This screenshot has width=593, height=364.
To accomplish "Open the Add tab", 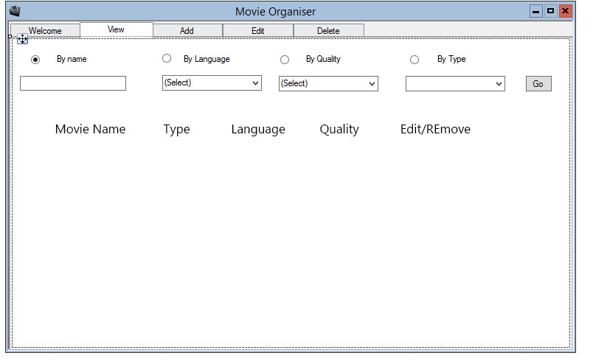I will point(187,31).
